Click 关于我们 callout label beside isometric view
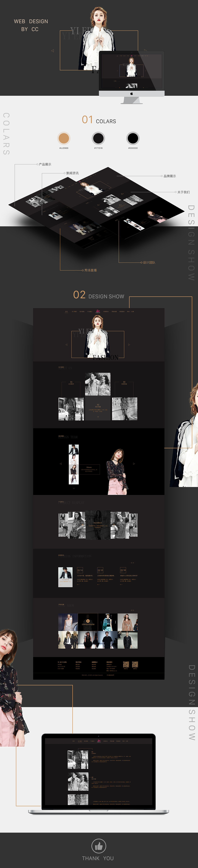Screen dimensions: 198x868 [x=183, y=192]
